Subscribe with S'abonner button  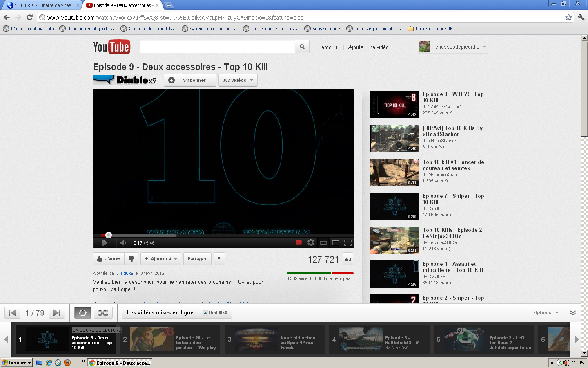[190, 80]
